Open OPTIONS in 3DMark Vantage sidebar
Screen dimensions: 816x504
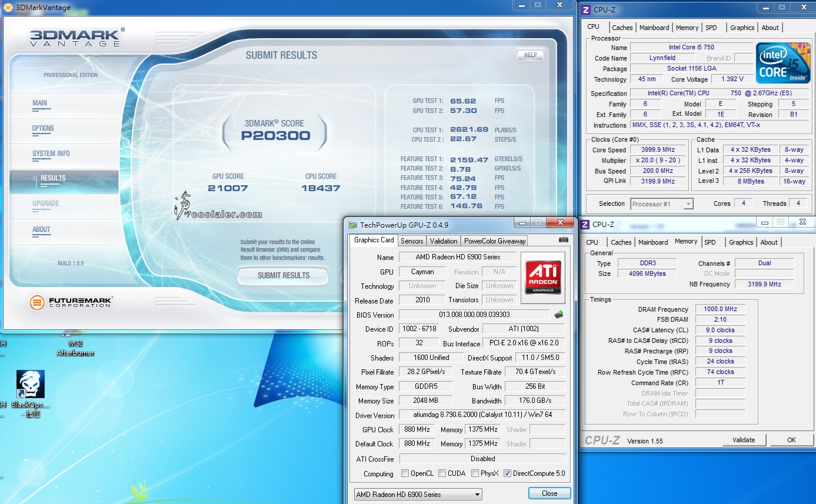coord(43,129)
